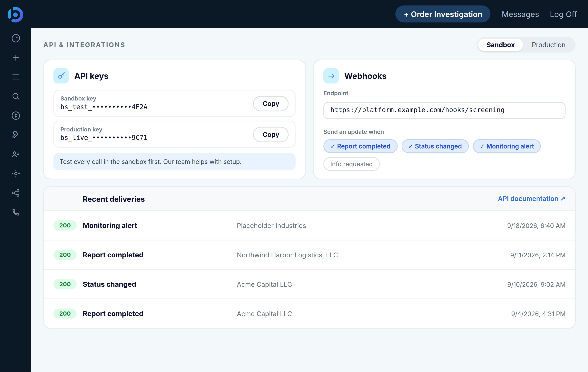Click the search magnifier icon in sidebar
This screenshot has width=588, height=372.
tap(16, 96)
